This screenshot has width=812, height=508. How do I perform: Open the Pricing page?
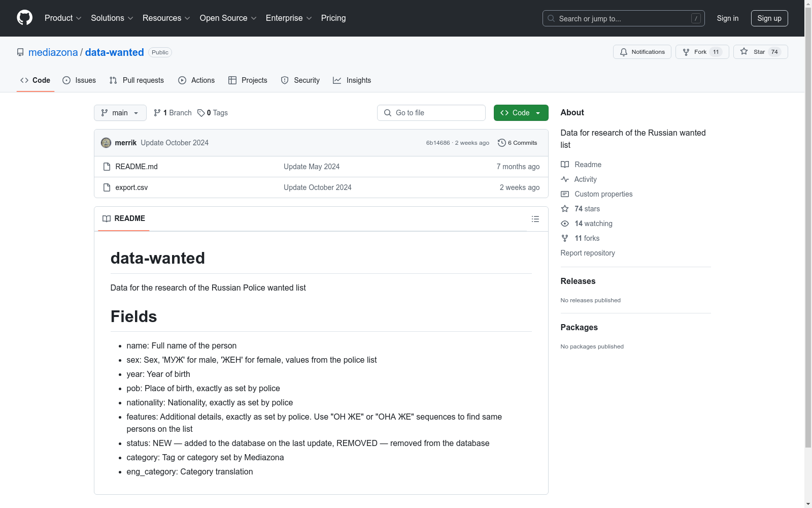[333, 18]
